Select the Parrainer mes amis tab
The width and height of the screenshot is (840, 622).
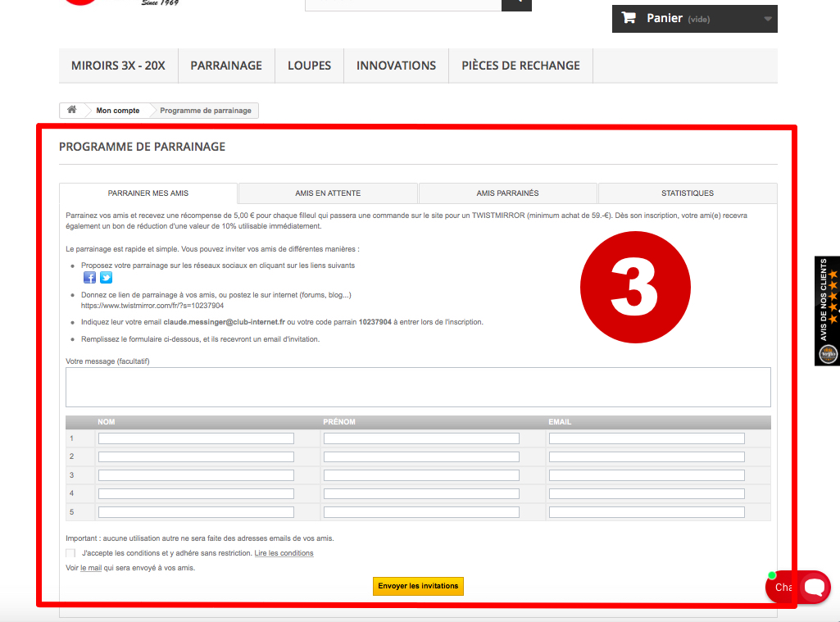point(148,193)
